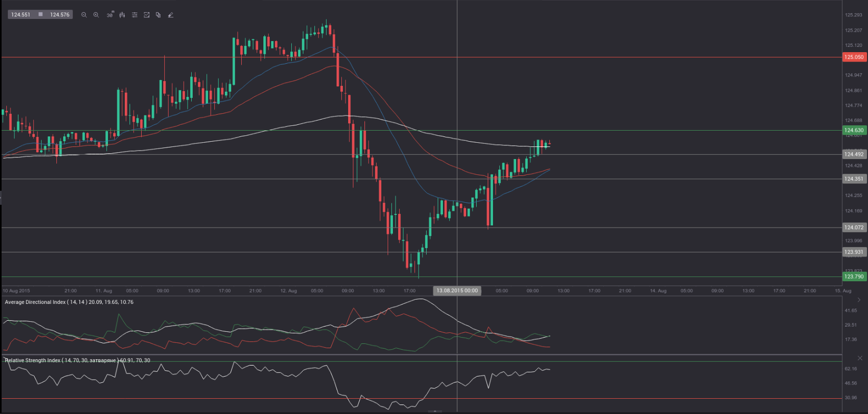Image resolution: width=868 pixels, height=414 pixels.
Task: Click the red 125.050 price level tag
Action: (854, 57)
